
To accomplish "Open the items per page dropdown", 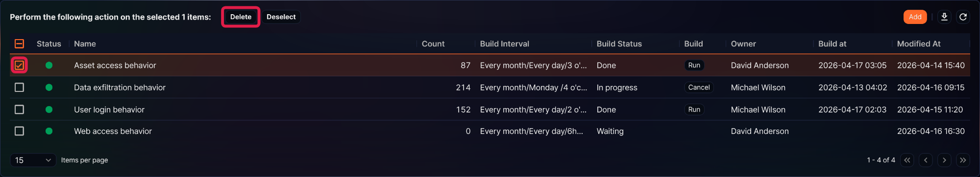I will click(33, 160).
